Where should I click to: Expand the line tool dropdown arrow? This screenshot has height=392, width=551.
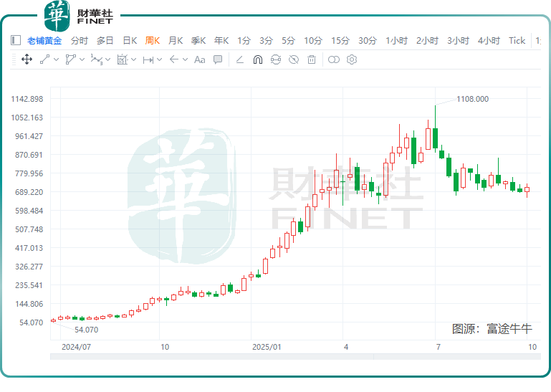coord(57,59)
